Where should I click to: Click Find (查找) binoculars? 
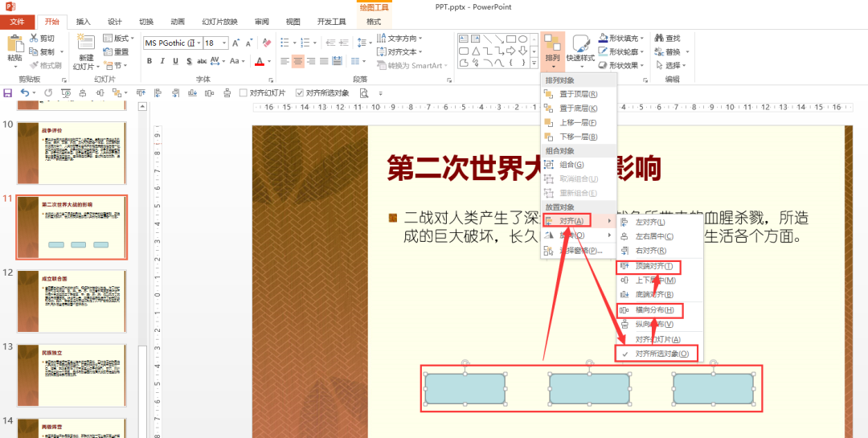point(668,39)
